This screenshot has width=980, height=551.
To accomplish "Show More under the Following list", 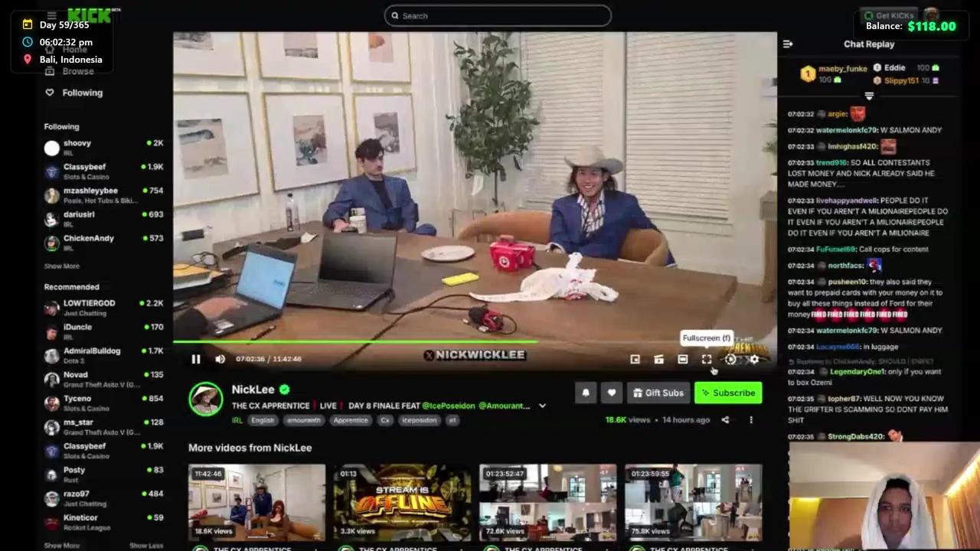I will point(61,266).
